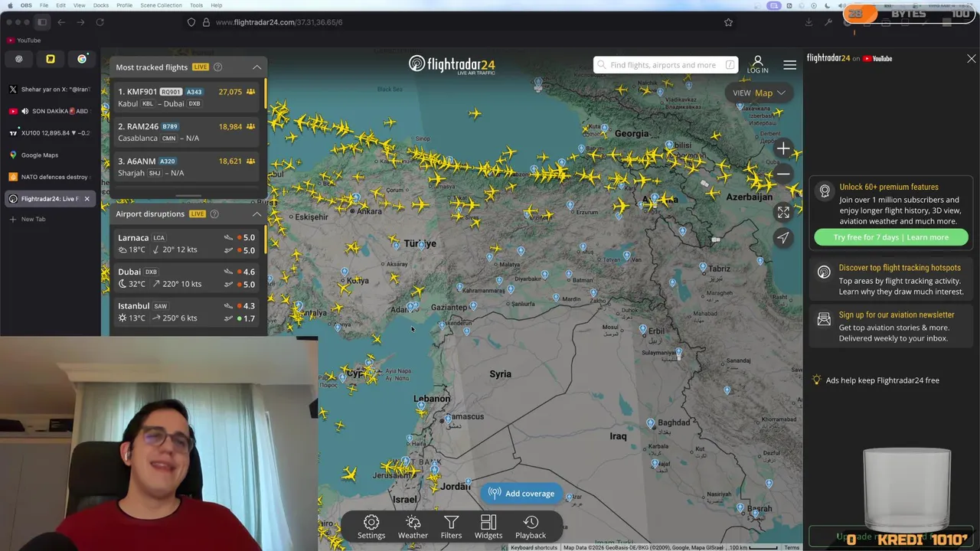Switch to SON DAKİKA YouTube tab
980x551 pixels.
[50, 111]
